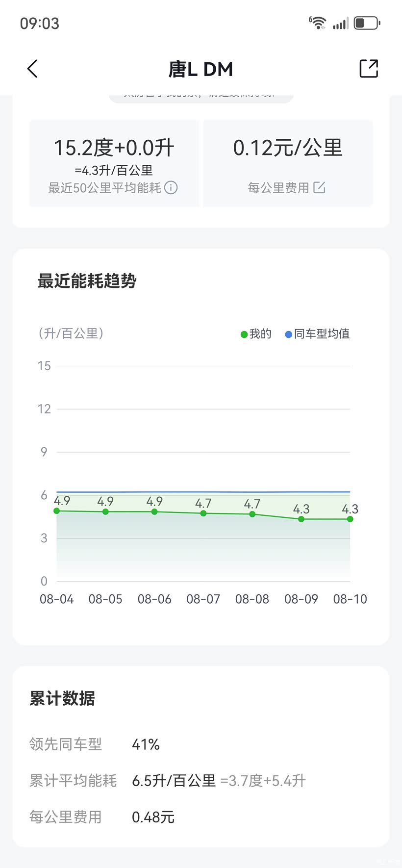This screenshot has height=868, width=402.
Task: Tap the share icon in header
Action: point(369,69)
